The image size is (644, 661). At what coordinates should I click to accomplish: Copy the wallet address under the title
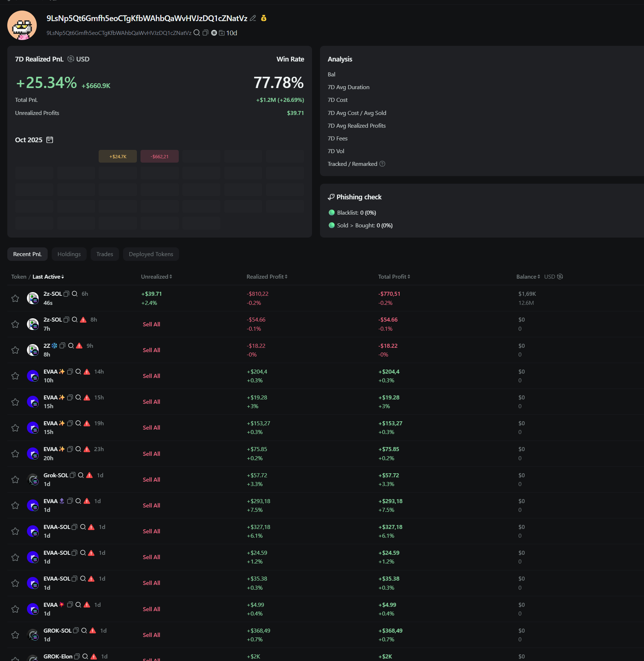[x=205, y=33]
